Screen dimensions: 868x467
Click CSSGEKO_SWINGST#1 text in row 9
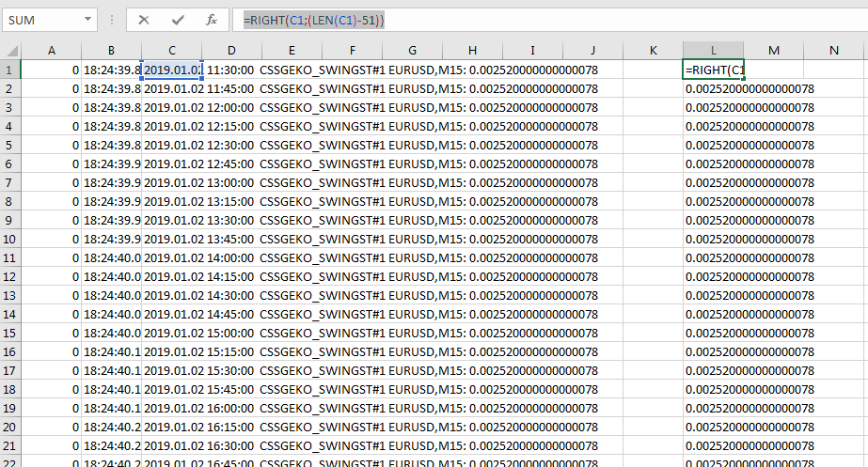[x=323, y=220]
